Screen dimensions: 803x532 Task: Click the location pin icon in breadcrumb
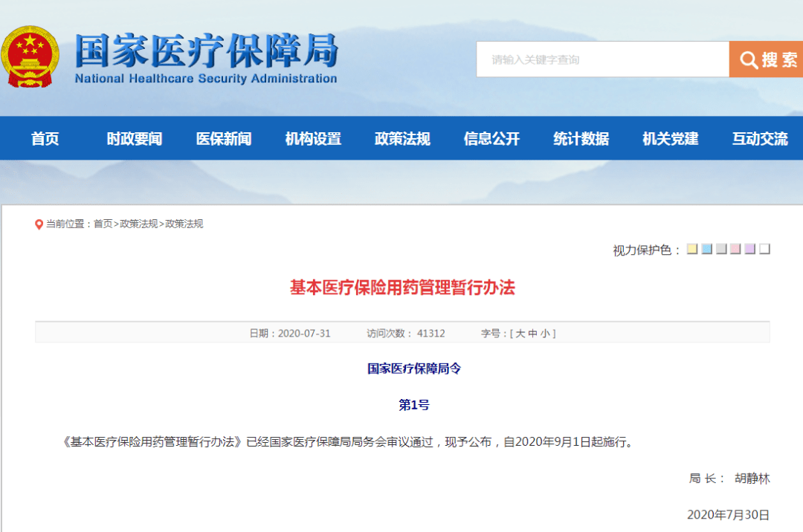[x=39, y=224]
